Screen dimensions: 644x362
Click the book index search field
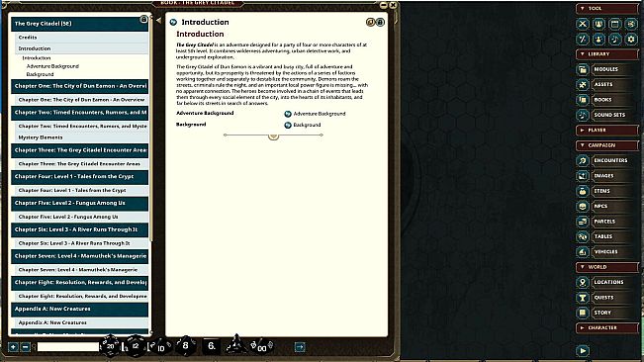click(x=68, y=347)
